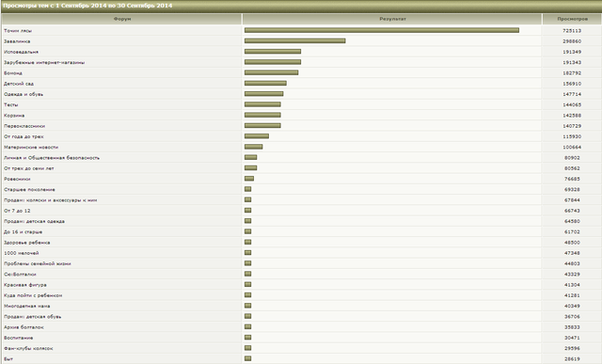602x364 pixels.
Task: Open Зарубежные интернет-магазины forum entry
Action: 44,62
